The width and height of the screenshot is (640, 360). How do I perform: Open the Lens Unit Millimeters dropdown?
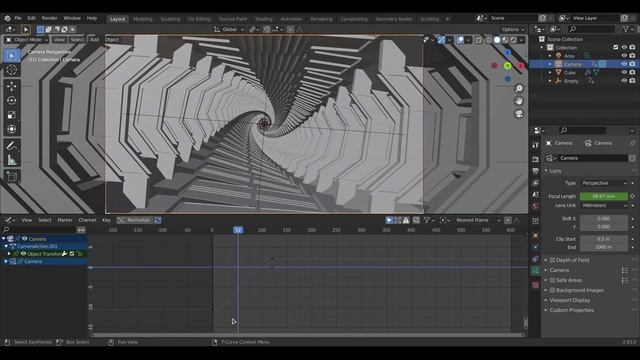[x=604, y=206]
